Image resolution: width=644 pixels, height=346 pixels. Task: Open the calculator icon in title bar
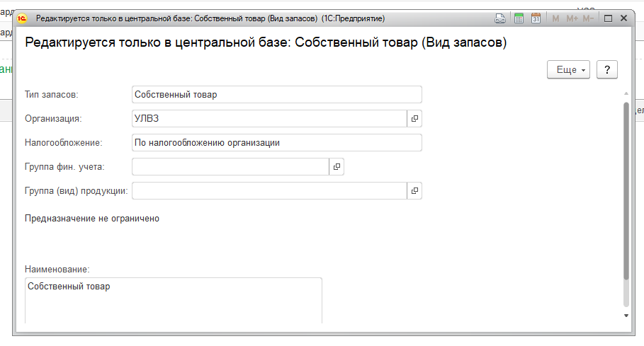coord(519,18)
